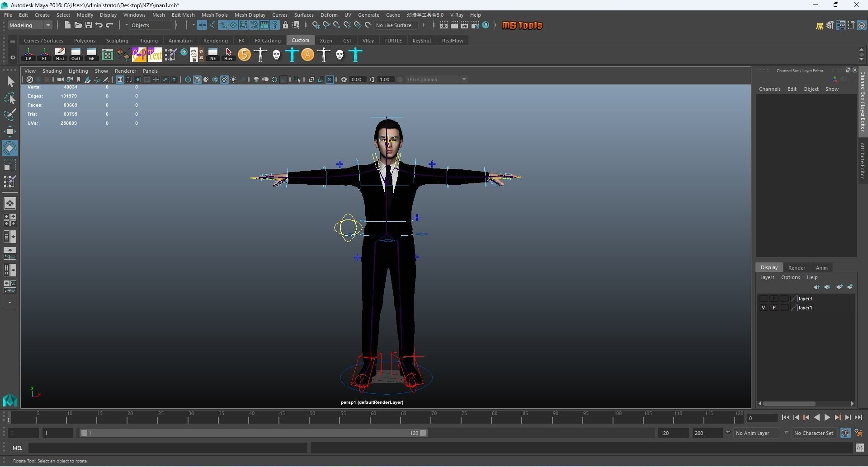
Task: Open Outliner via Outl shelf icon
Action: (x=75, y=55)
